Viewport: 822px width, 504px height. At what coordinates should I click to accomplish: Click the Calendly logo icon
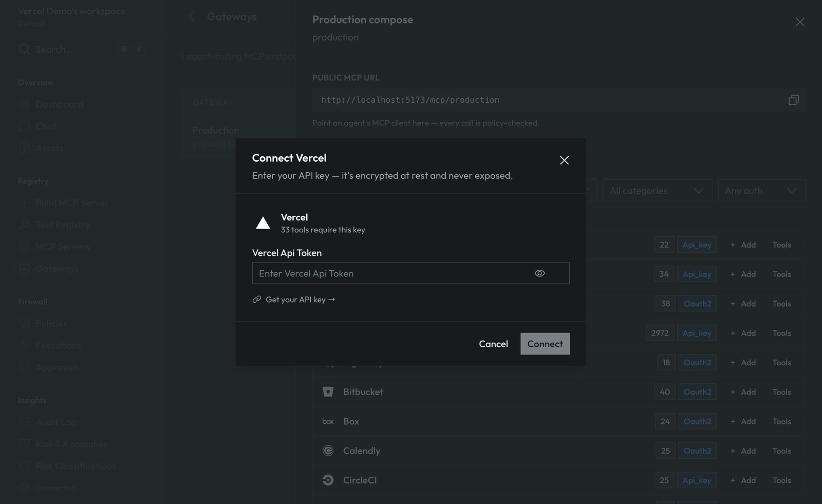coord(328,451)
